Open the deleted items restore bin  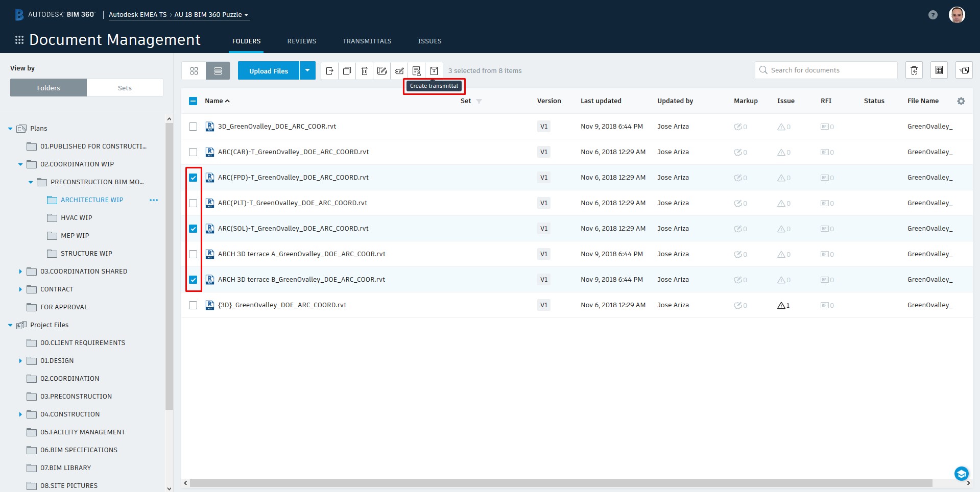tap(914, 70)
